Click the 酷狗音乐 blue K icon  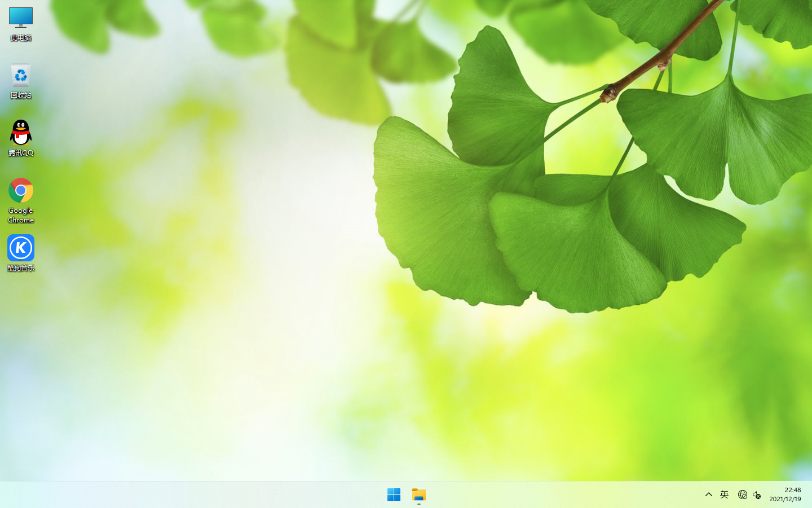(x=21, y=248)
